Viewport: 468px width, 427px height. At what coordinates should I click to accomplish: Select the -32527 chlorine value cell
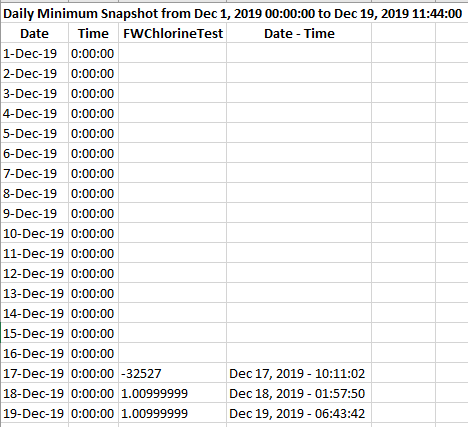click(x=173, y=373)
